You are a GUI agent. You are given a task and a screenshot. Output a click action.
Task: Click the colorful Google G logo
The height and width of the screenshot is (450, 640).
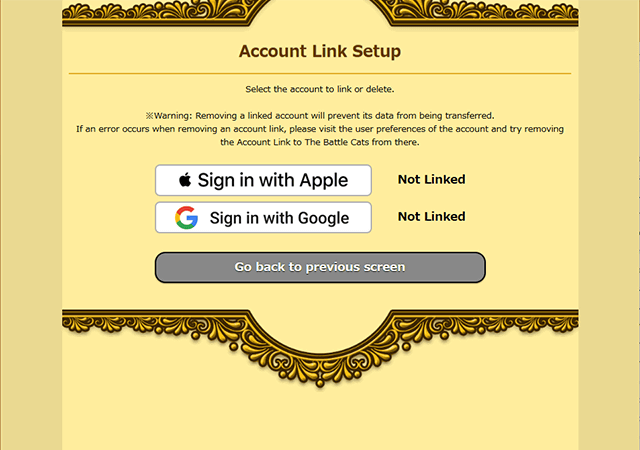[x=187, y=218]
